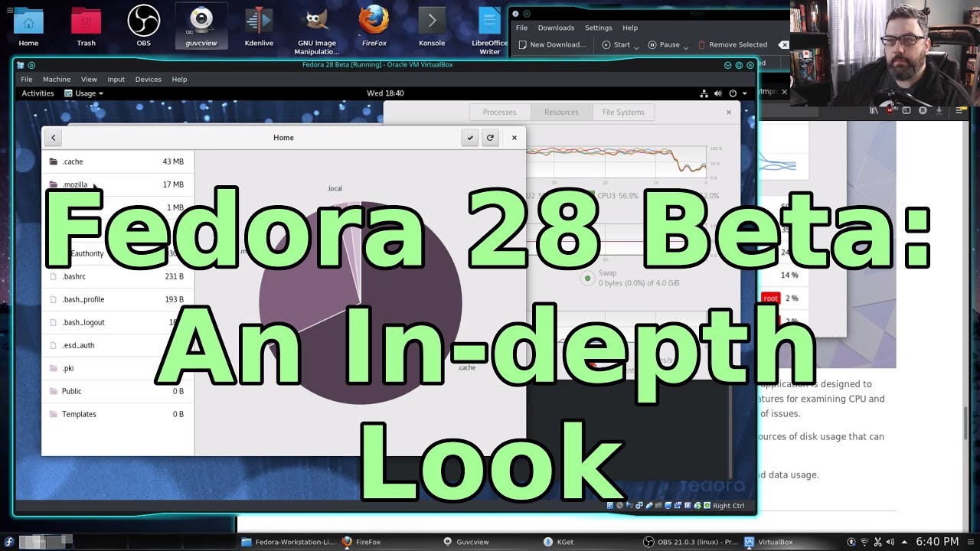980x551 pixels.
Task: Click the 6:40 PM taskbar clock
Action: point(937,542)
